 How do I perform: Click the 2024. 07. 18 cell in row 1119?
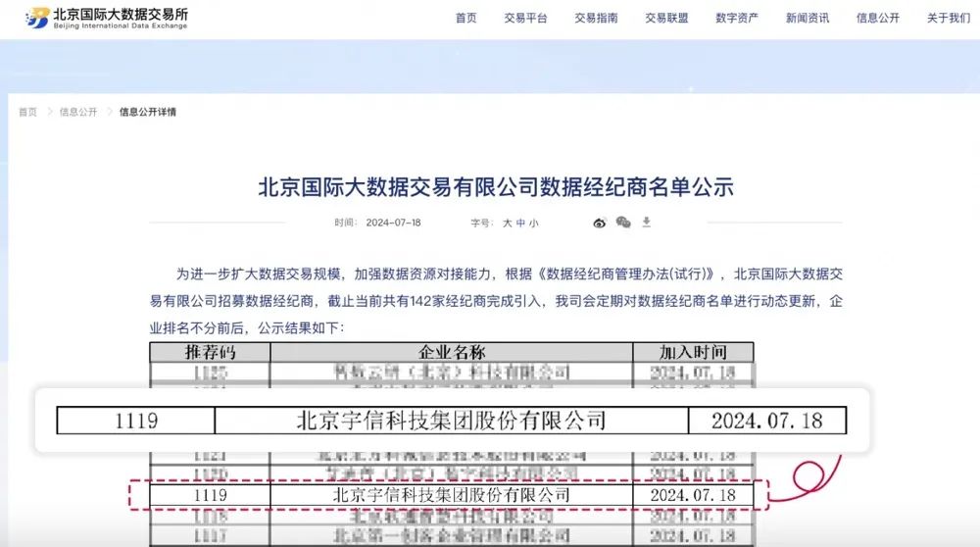tap(693, 495)
